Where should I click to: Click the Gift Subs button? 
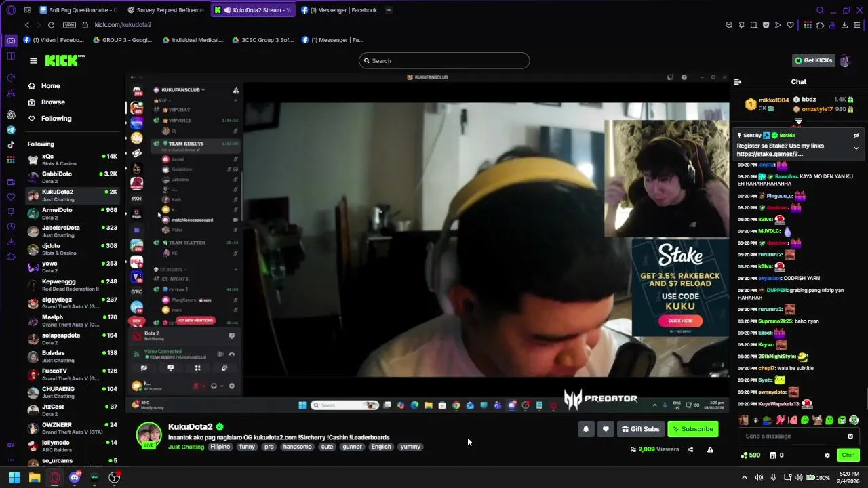(641, 429)
